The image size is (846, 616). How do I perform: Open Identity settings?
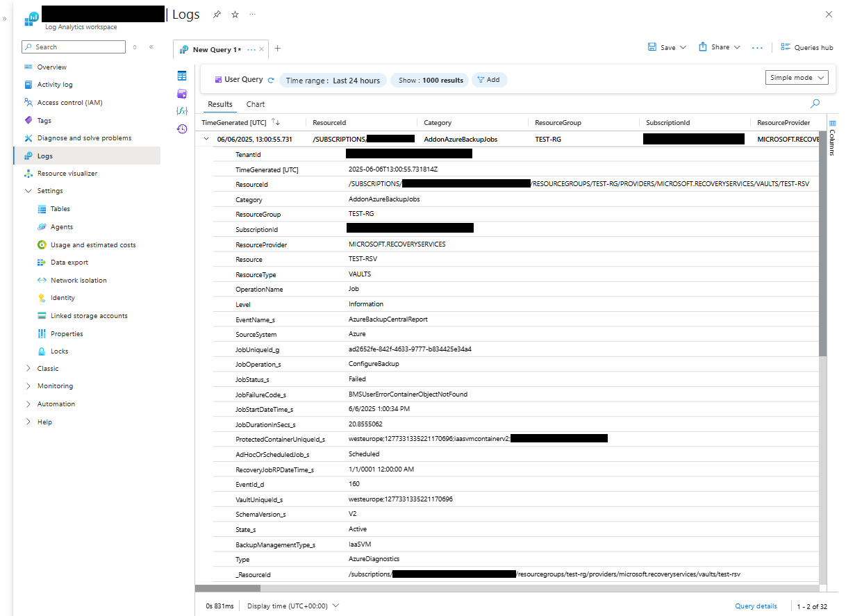point(63,298)
